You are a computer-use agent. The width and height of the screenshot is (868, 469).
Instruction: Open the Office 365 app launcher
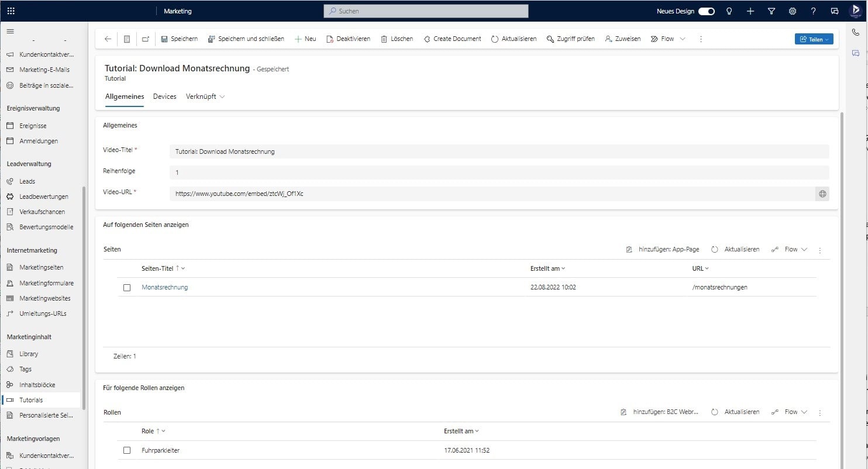point(11,11)
